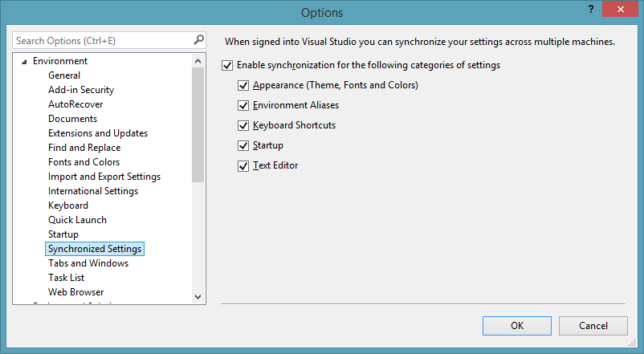Uncheck the Text Editor checkbox

(x=243, y=166)
